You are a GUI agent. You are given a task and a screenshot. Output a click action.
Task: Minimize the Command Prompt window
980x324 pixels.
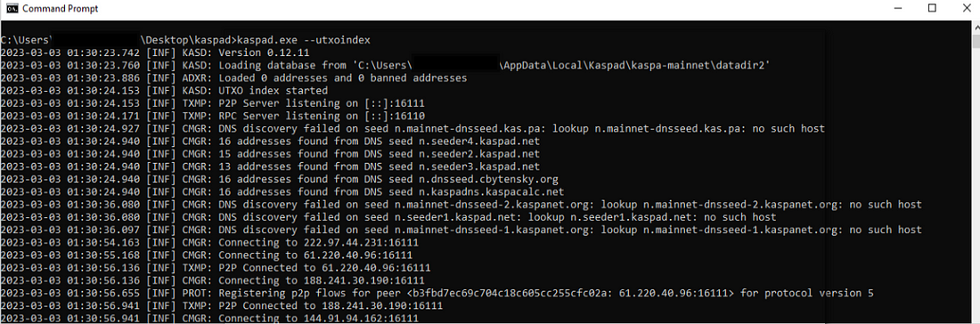(x=897, y=9)
